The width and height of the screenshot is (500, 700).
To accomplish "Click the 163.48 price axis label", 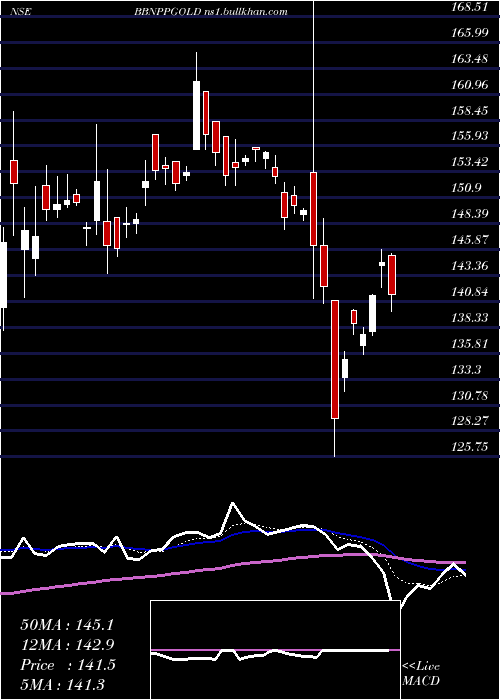I will 469,58.
